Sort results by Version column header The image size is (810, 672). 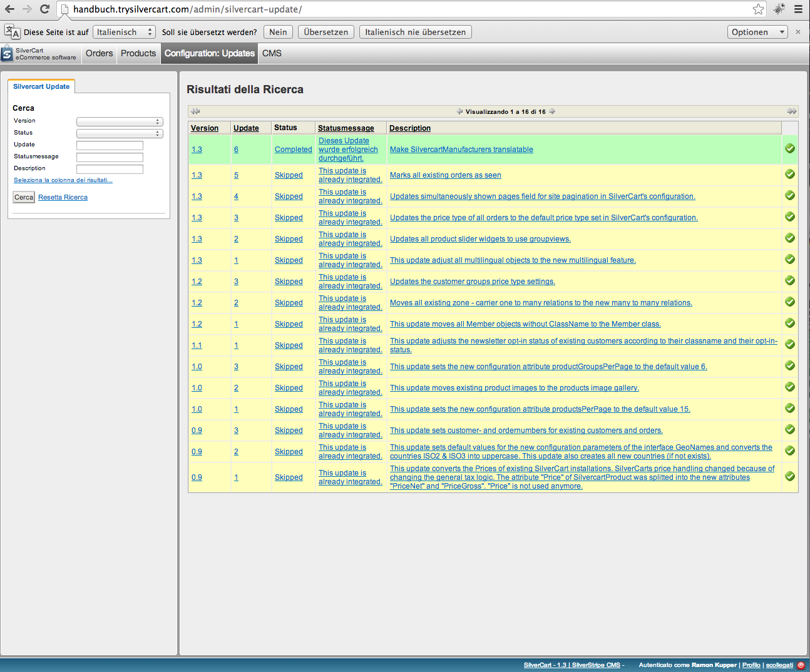pyautogui.click(x=205, y=128)
